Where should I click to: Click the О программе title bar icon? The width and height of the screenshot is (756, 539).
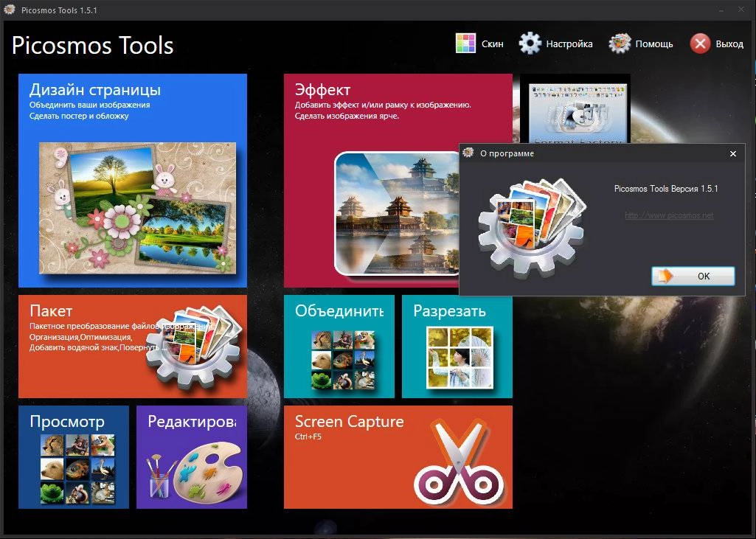click(x=468, y=153)
